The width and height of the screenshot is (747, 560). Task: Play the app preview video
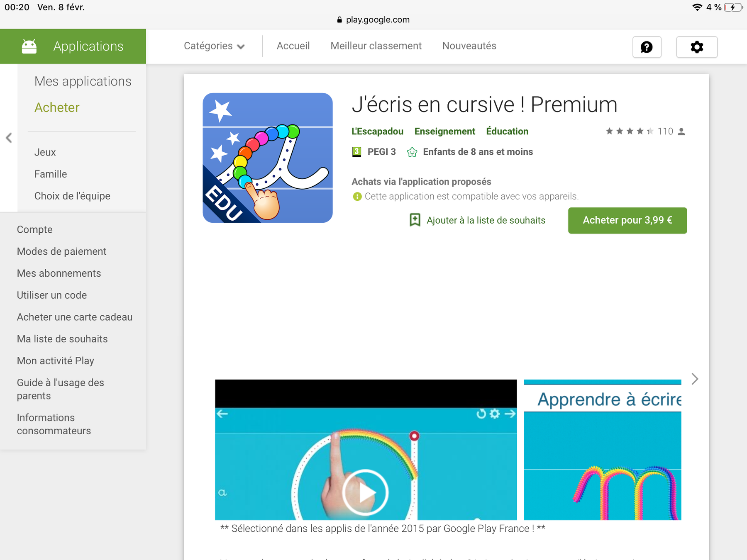click(x=365, y=492)
